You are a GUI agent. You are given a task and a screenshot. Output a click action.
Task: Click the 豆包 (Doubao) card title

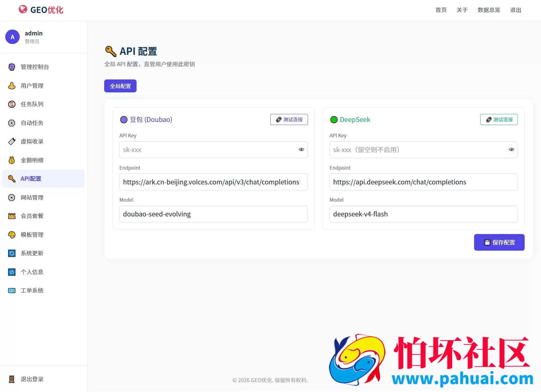151,119
